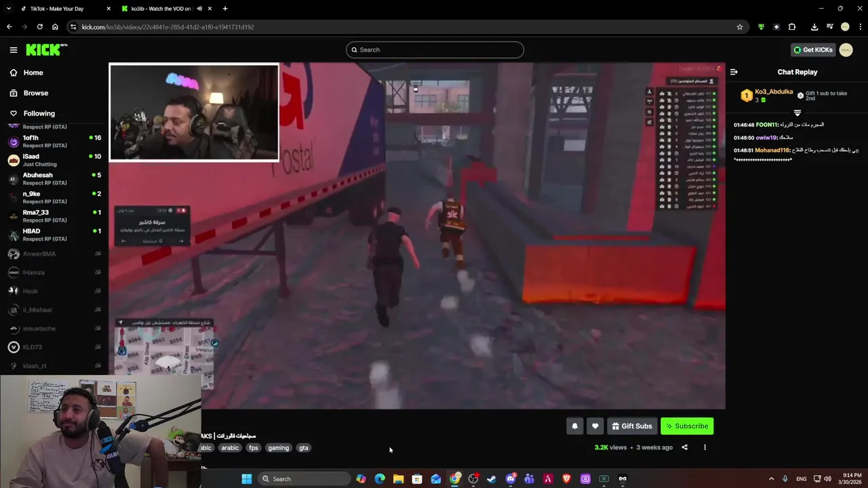The width and height of the screenshot is (868, 488).
Task: Open browser extensions puzzle icon
Action: pyautogui.click(x=792, y=27)
